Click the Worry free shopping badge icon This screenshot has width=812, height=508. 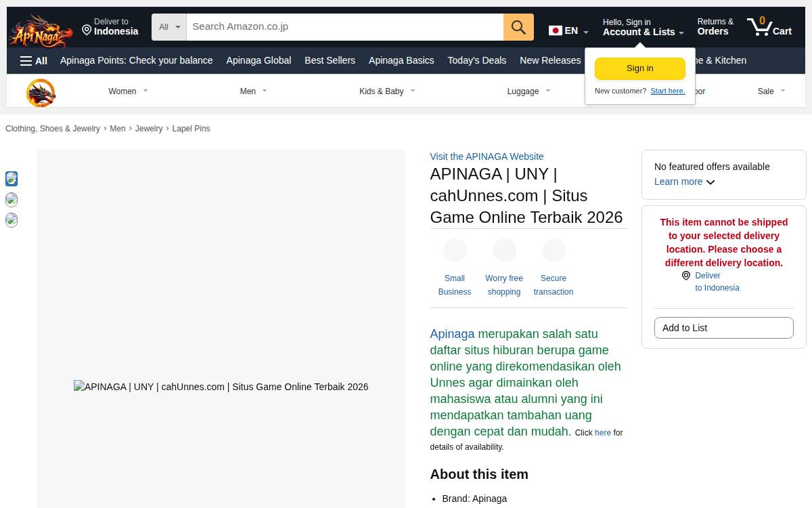click(x=504, y=251)
